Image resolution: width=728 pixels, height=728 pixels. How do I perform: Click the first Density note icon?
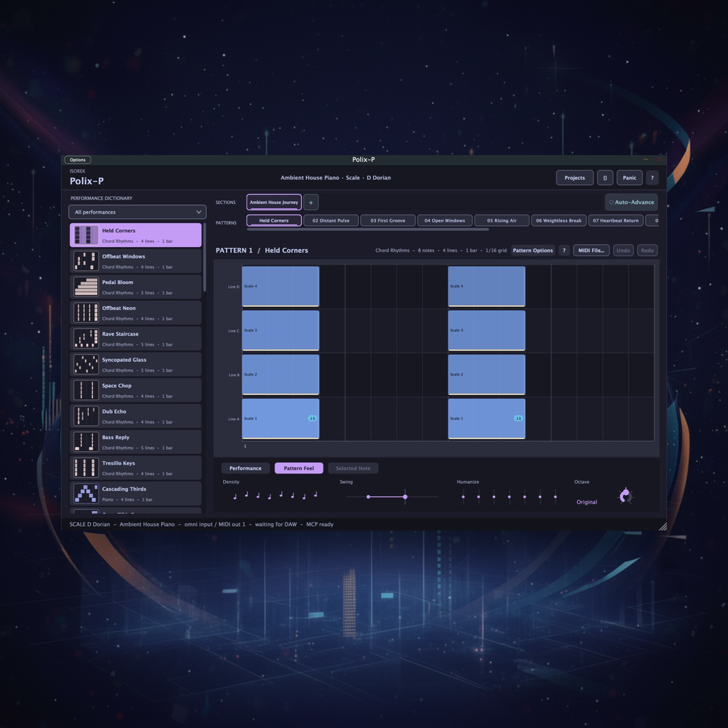[x=235, y=497]
